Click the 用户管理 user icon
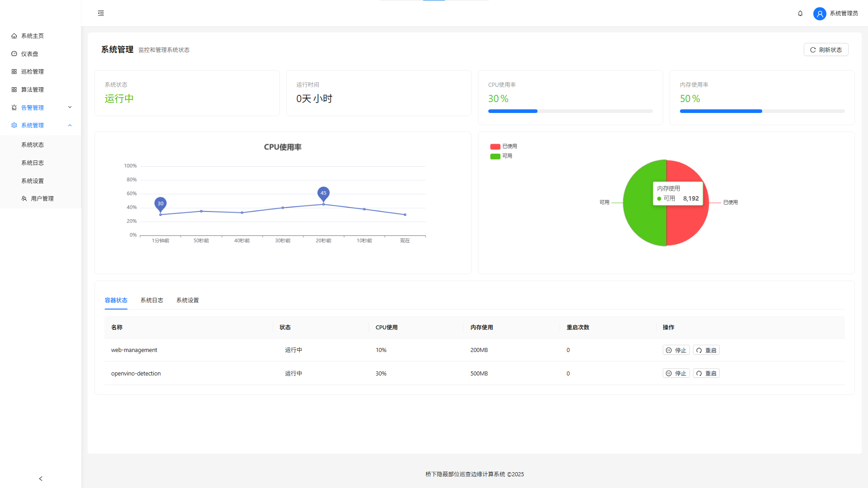The image size is (868, 488). coord(24,198)
